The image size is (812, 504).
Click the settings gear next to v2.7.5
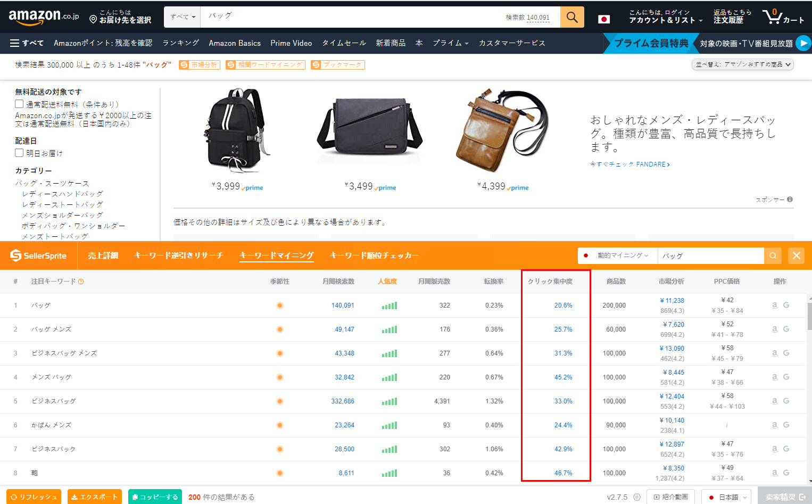[637, 497]
